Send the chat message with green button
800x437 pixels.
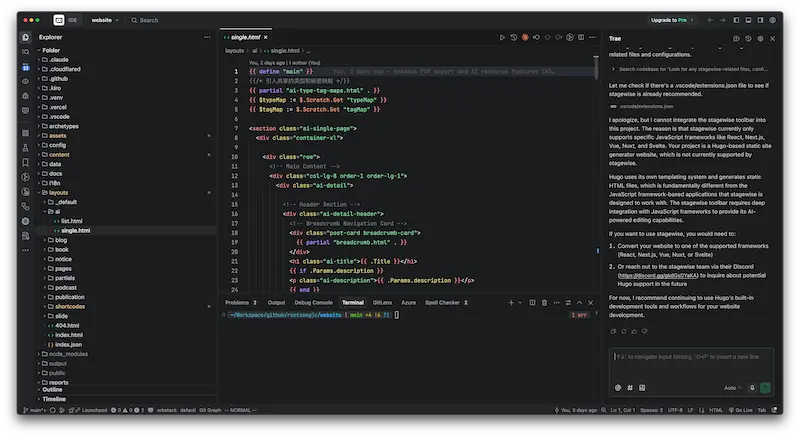point(765,388)
